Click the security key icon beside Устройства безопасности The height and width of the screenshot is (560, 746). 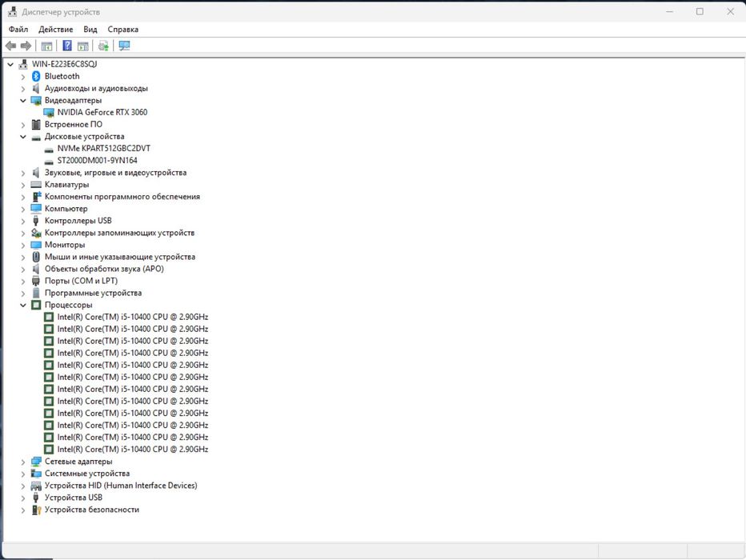(36, 510)
